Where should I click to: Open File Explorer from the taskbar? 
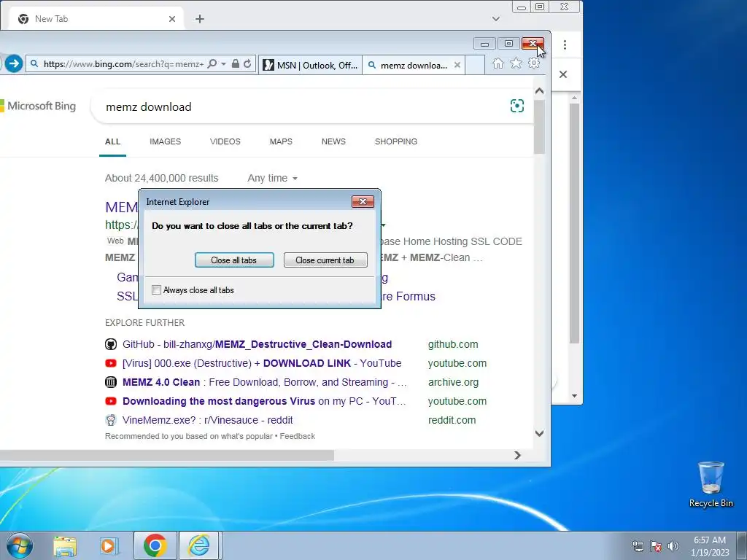pos(65,545)
